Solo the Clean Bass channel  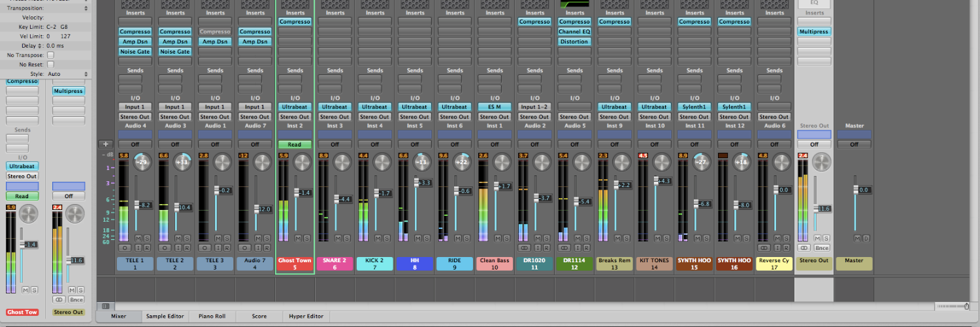pyautogui.click(x=506, y=238)
